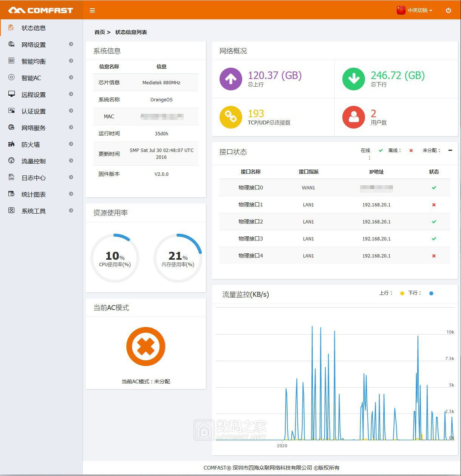Click 网络服务 sidebar label
This screenshot has width=461, height=476.
coord(34,128)
